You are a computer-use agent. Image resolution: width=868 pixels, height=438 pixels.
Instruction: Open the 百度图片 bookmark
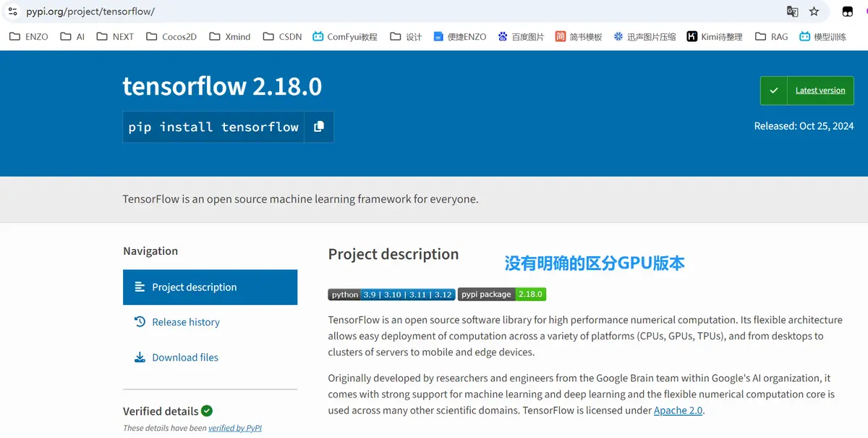(521, 36)
